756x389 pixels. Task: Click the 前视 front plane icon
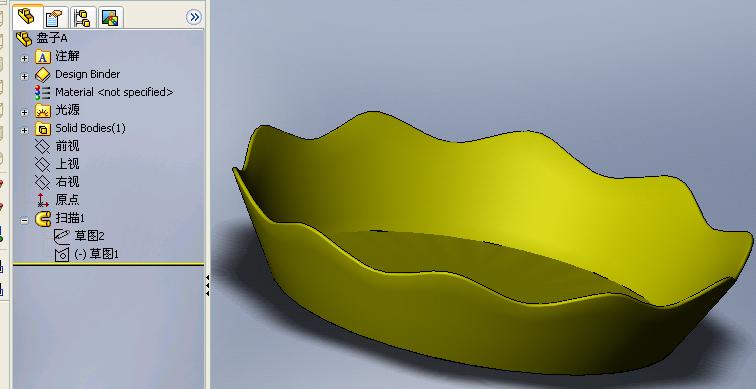[43, 147]
